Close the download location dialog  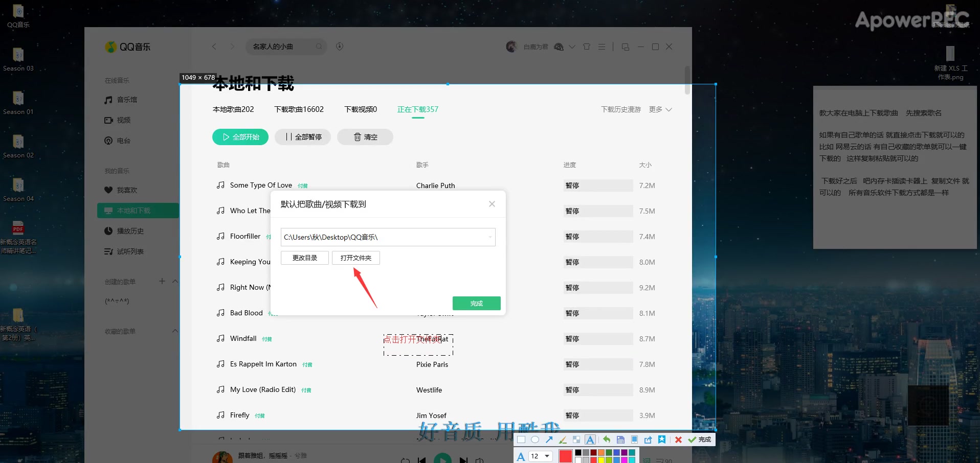coord(492,204)
